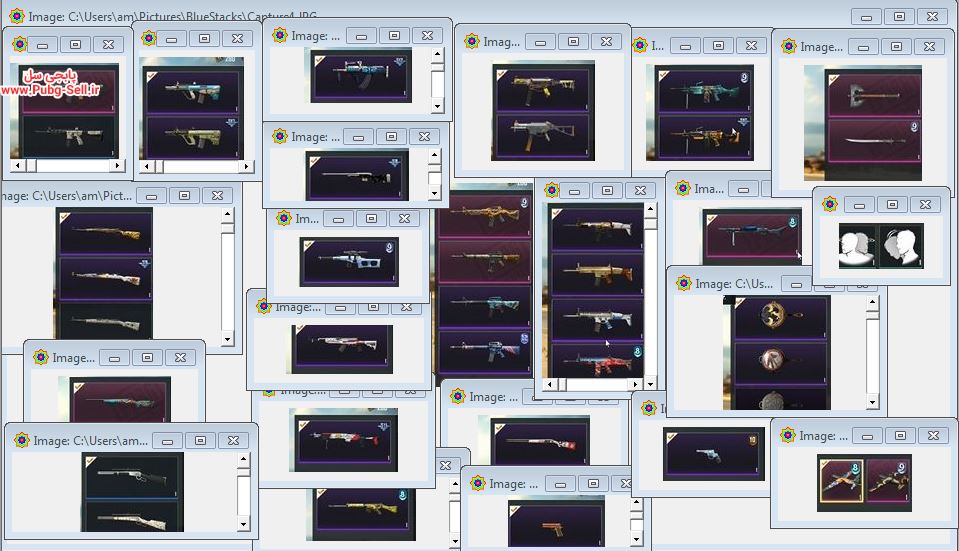959x551 pixels.
Task: Click the app icon of the black sniper rifle window
Action: (x=280, y=136)
